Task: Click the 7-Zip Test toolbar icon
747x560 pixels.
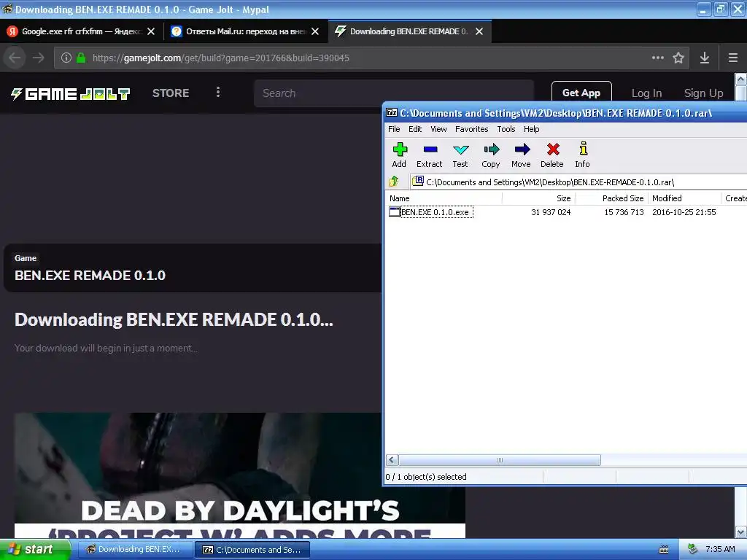Action: point(460,149)
